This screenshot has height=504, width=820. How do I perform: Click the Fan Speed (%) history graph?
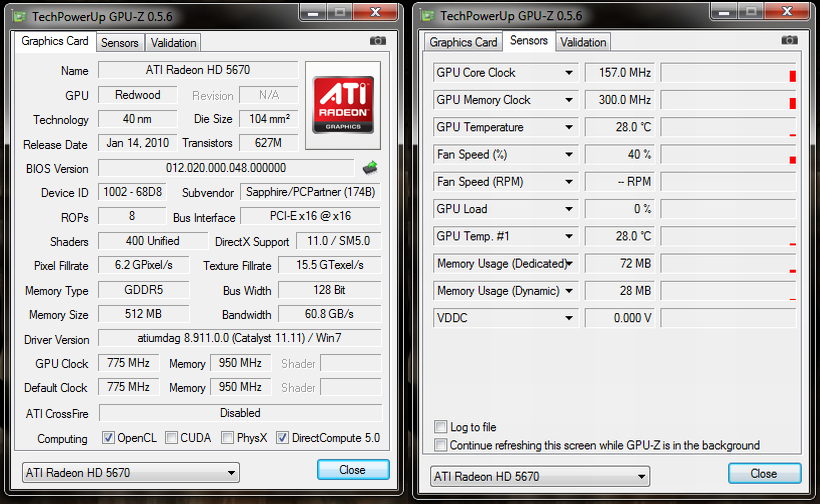click(x=728, y=154)
